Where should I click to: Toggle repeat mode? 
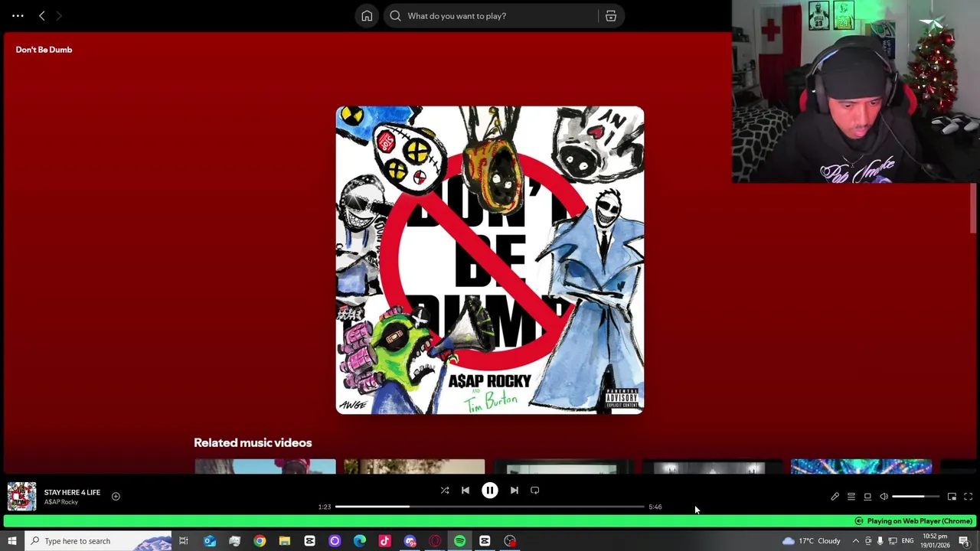(535, 491)
